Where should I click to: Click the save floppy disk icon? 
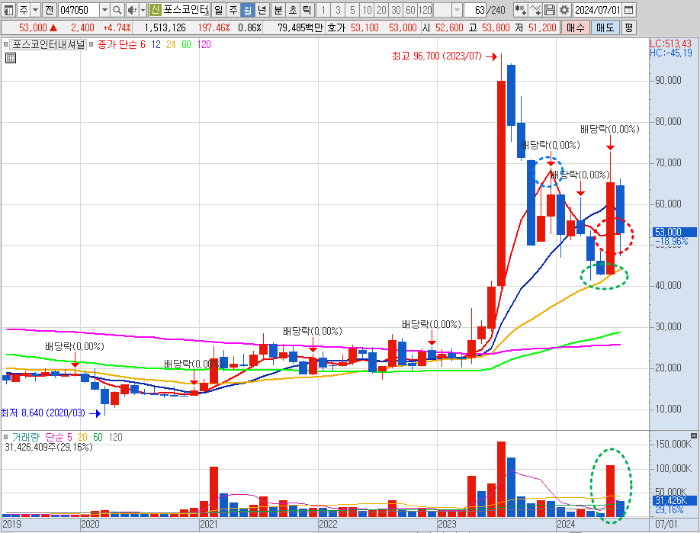(550, 9)
